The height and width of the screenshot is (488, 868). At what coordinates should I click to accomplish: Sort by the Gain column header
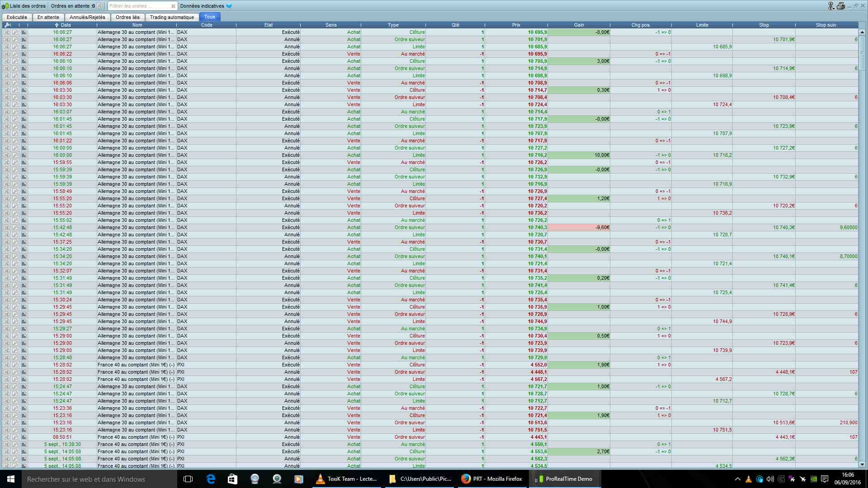pos(579,25)
